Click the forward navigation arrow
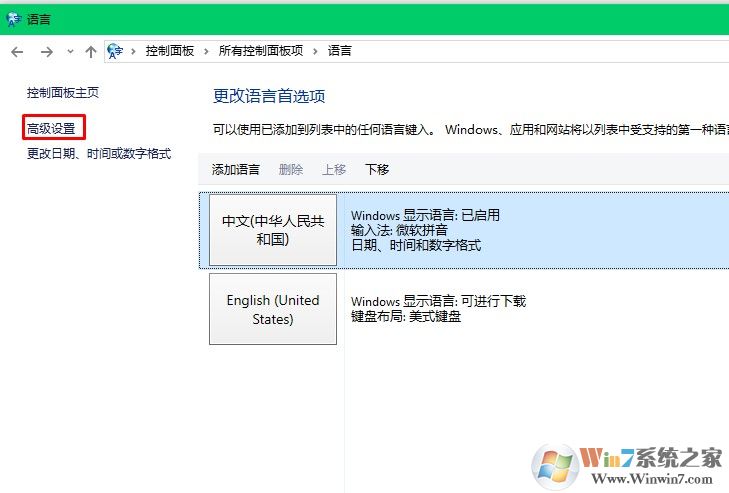The width and height of the screenshot is (729, 493). click(x=46, y=52)
